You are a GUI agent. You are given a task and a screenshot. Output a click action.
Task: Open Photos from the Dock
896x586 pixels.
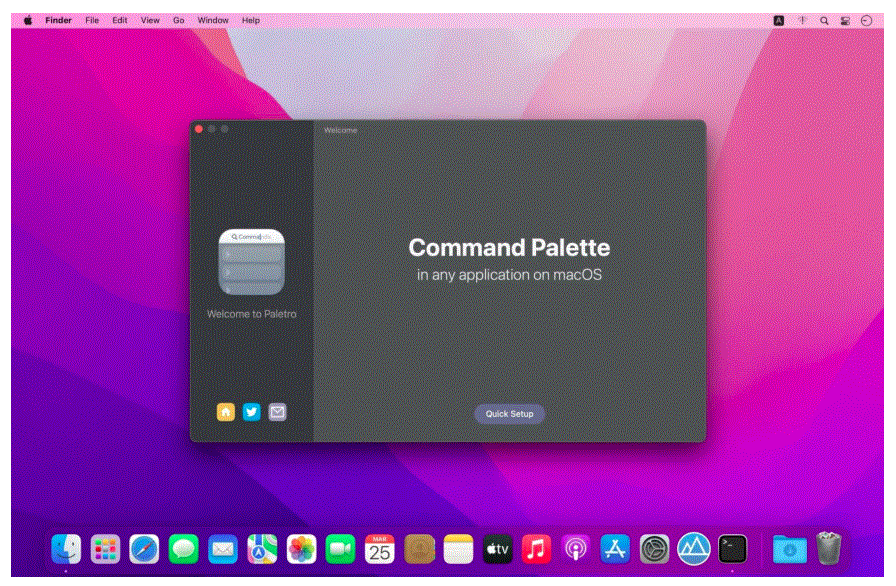tap(301, 549)
